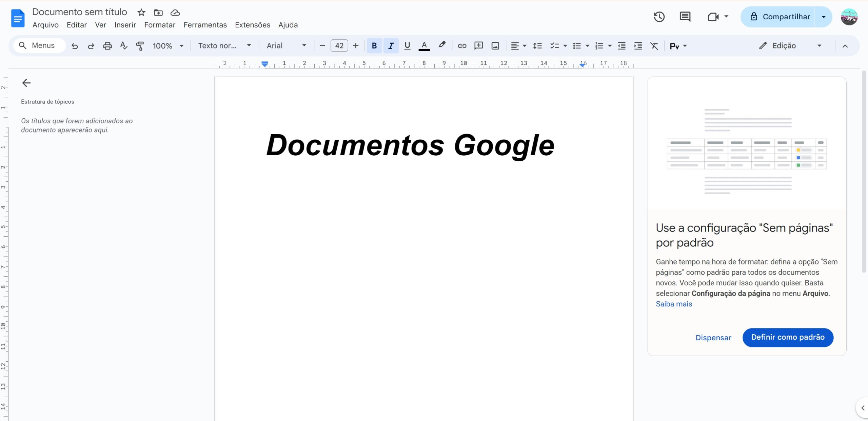This screenshot has width=868, height=421.
Task: Start a video call with camera icon
Action: tap(713, 17)
